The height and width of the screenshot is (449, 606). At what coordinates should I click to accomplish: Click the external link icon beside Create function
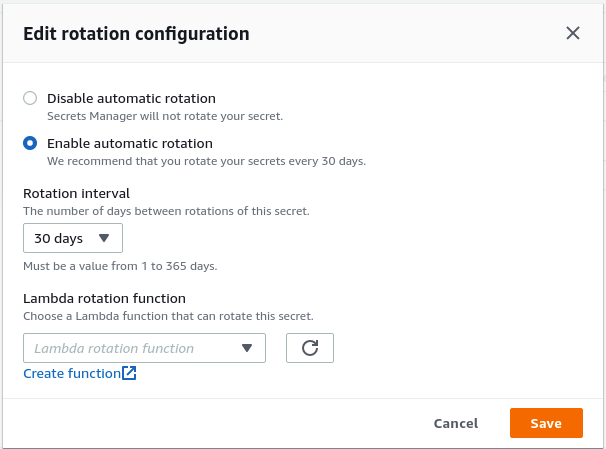click(129, 374)
